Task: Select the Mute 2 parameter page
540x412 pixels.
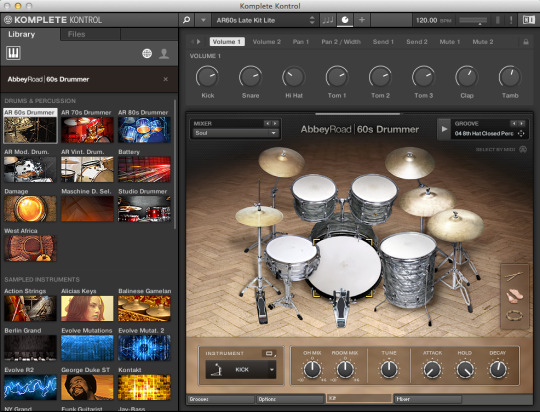Action: 483,42
